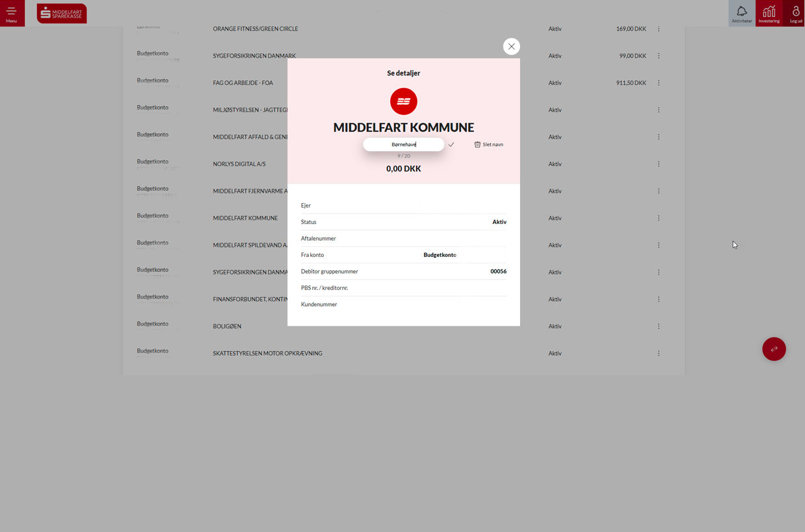This screenshot has height=532, width=805.
Task: Select BOLIGØEN in the list
Action: pyautogui.click(x=227, y=326)
